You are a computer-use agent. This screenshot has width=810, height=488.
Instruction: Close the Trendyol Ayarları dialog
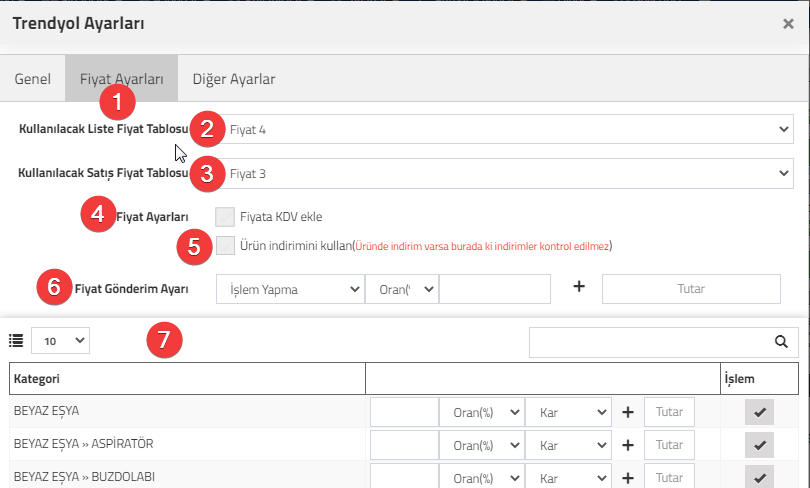[x=788, y=24]
